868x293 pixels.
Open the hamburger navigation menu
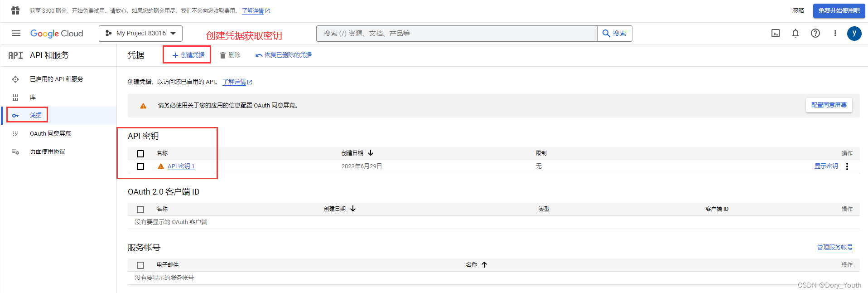point(16,33)
